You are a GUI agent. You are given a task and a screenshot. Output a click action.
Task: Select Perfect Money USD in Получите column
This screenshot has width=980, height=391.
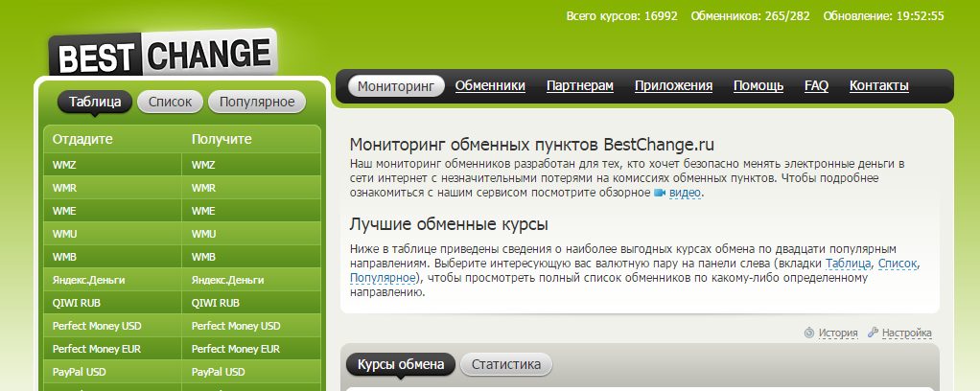click(251, 326)
